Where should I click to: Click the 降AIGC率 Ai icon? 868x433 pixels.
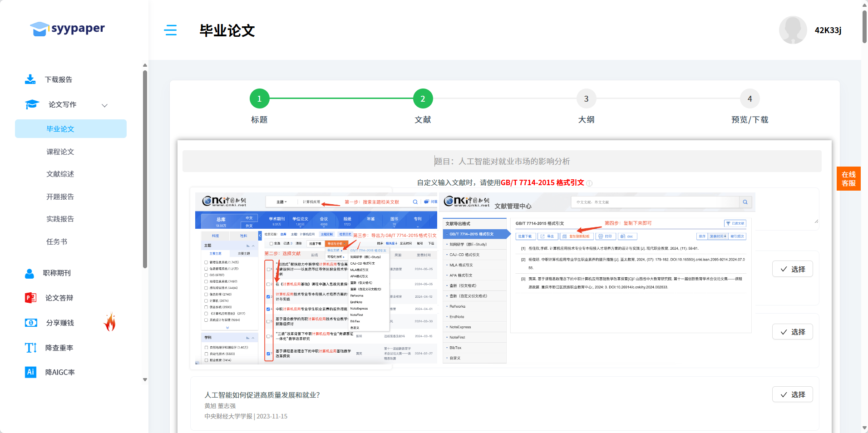coord(30,372)
